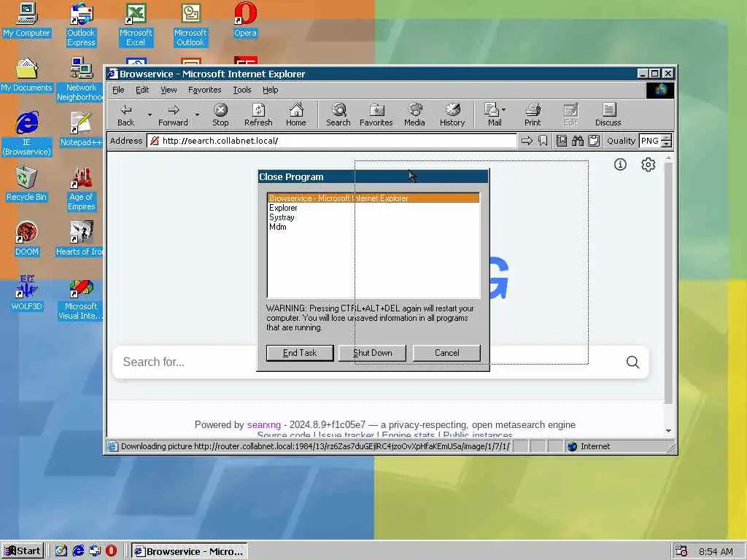
Task: Click the info circle icon on the search page
Action: [620, 165]
